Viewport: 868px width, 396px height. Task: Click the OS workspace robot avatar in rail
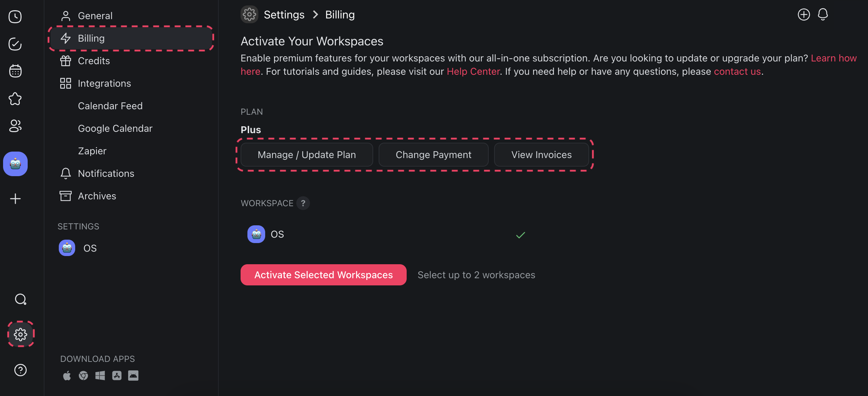[15, 164]
